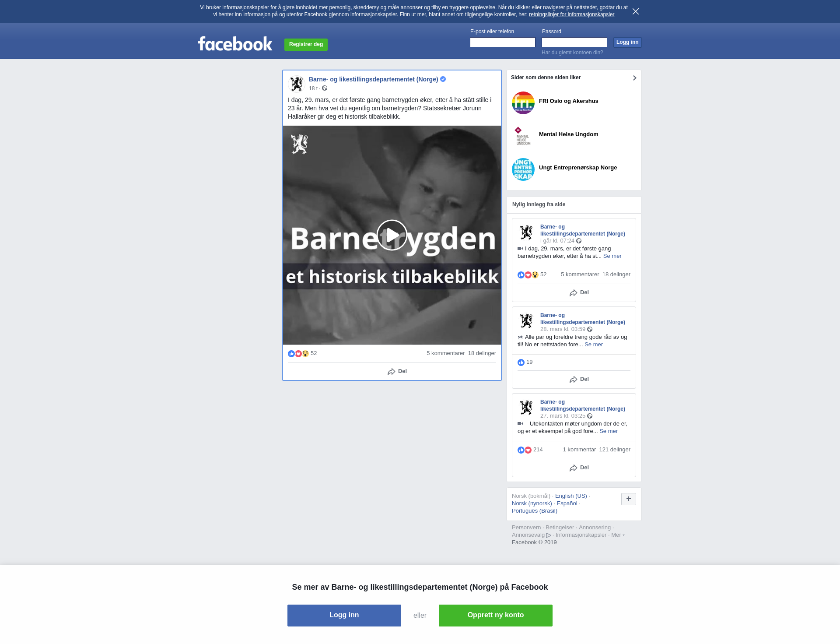Open 1 kommentar on 27. mars post

(579, 450)
